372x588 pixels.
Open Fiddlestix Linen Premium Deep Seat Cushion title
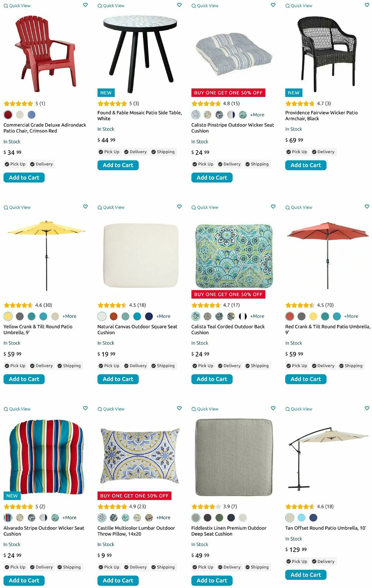[229, 531]
